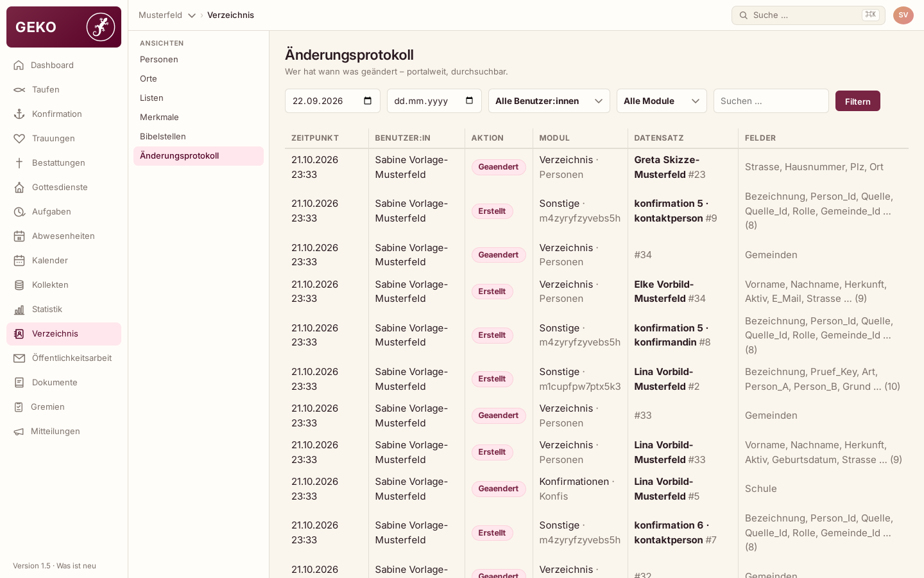This screenshot has height=578, width=924.
Task: Click the konfirmation 6 kontaktperson #7 record
Action: [676, 532]
